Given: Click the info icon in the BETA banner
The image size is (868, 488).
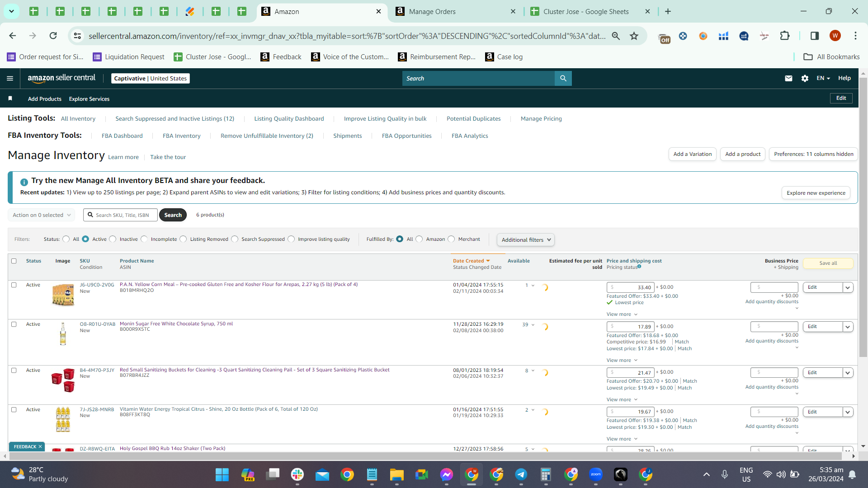Looking at the screenshot, I should point(24,182).
